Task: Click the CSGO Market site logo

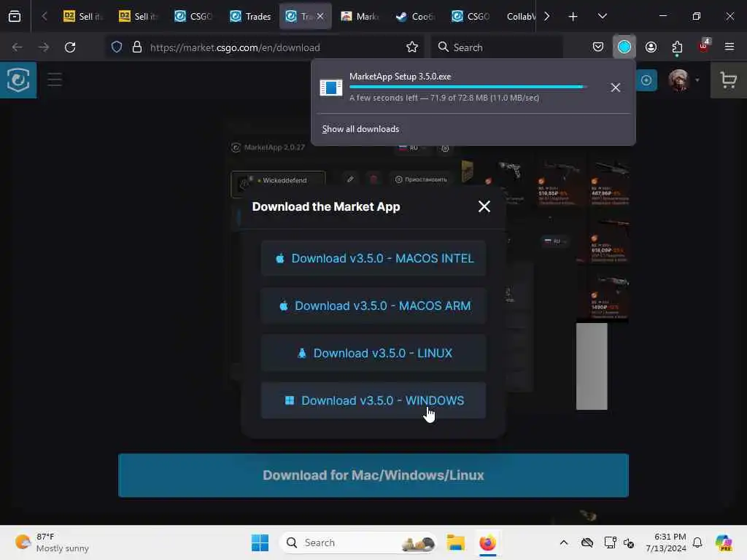Action: coord(18,80)
